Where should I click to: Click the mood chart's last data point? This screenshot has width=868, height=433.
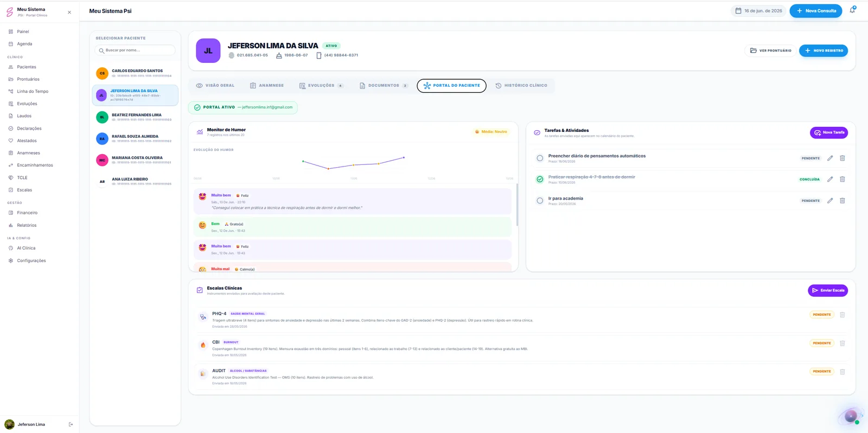click(x=404, y=157)
